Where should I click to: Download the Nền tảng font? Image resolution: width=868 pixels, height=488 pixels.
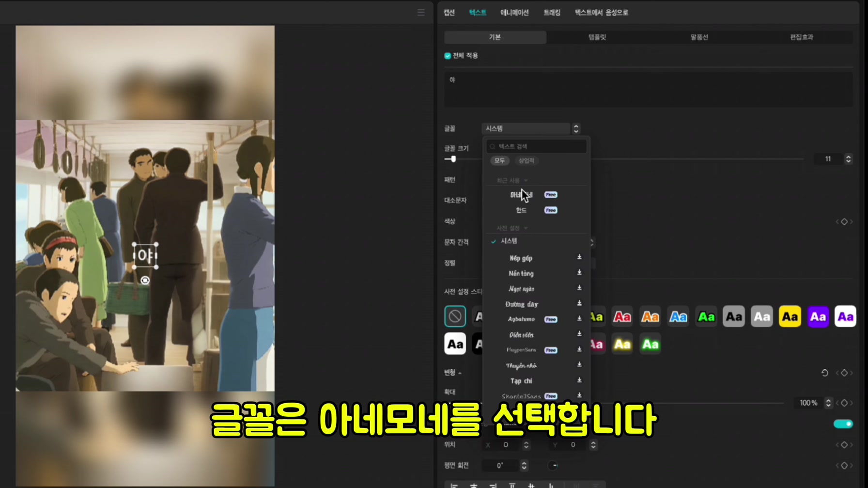coord(579,273)
